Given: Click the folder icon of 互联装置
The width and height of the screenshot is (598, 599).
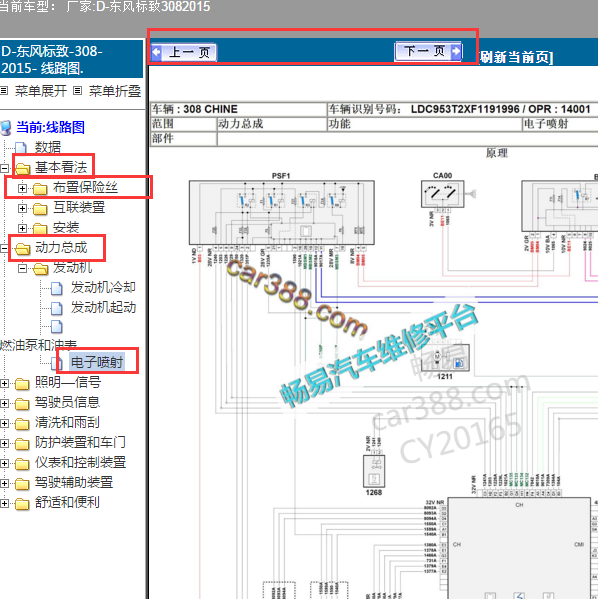Looking at the screenshot, I should pos(40,209).
